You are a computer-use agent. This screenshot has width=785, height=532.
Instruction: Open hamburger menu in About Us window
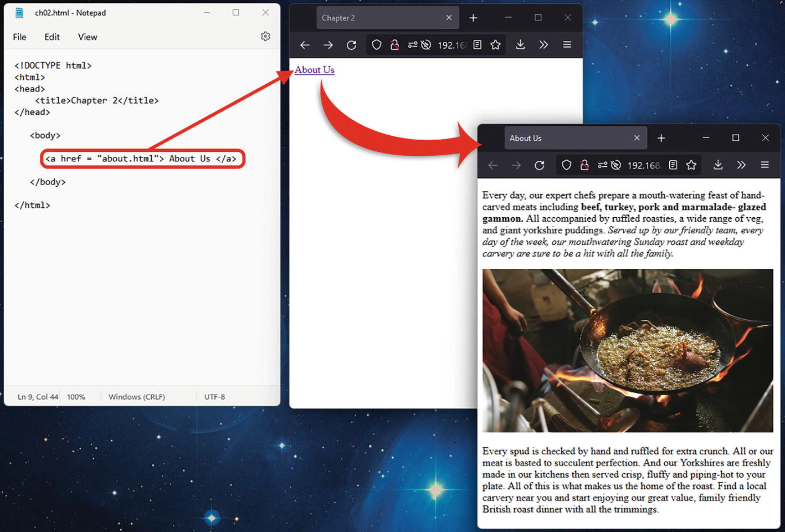pos(765,165)
